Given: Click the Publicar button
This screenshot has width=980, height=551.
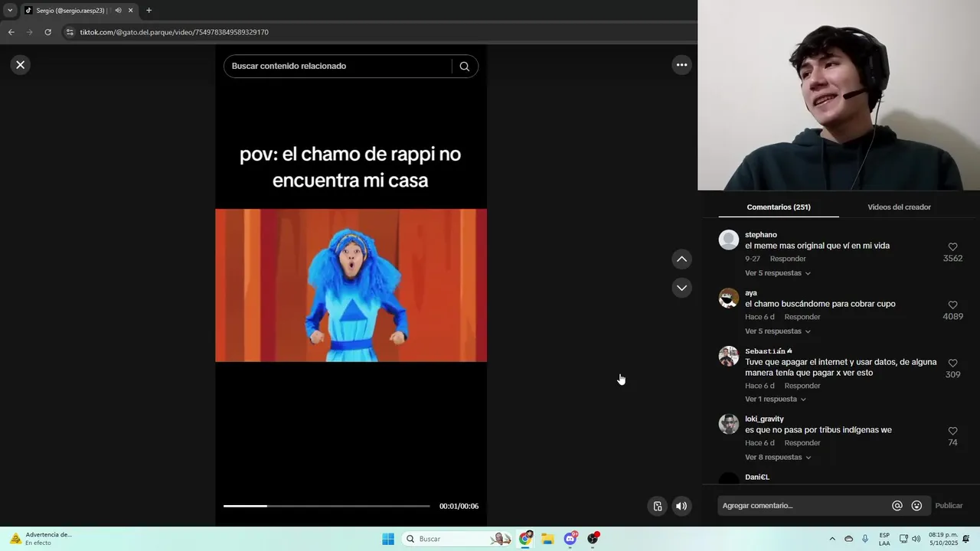Looking at the screenshot, I should [x=949, y=506].
